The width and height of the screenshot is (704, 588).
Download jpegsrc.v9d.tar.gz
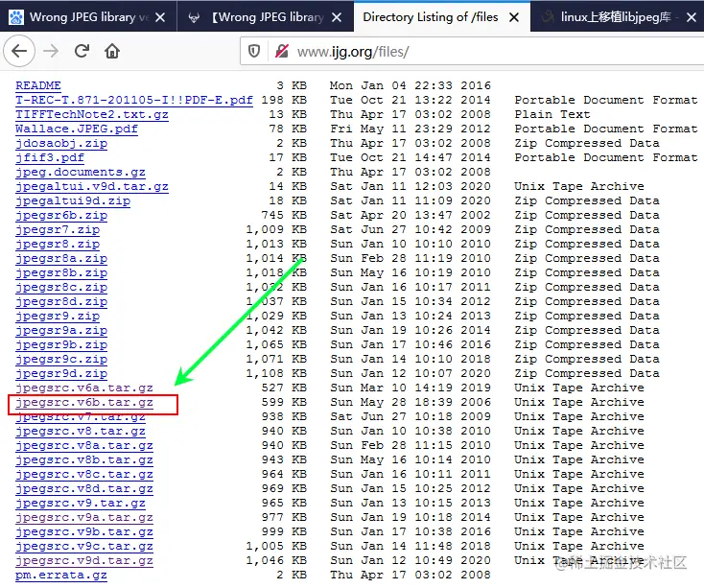[84, 560]
